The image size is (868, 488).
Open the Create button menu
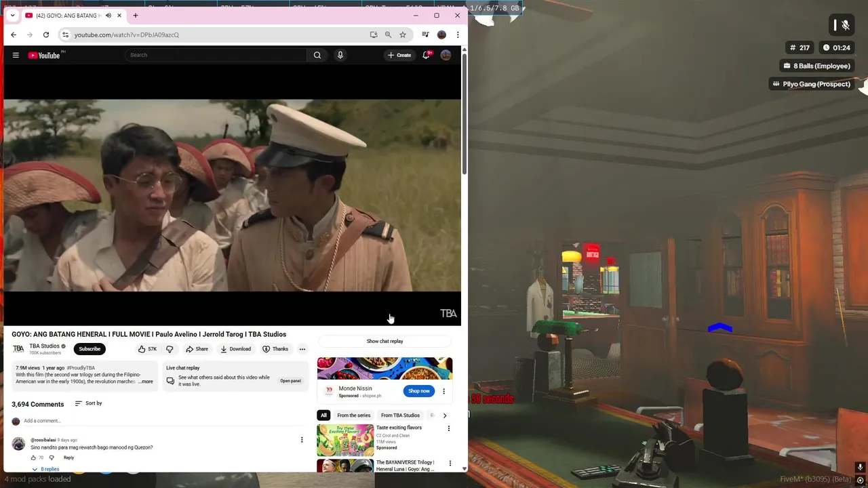(x=399, y=55)
